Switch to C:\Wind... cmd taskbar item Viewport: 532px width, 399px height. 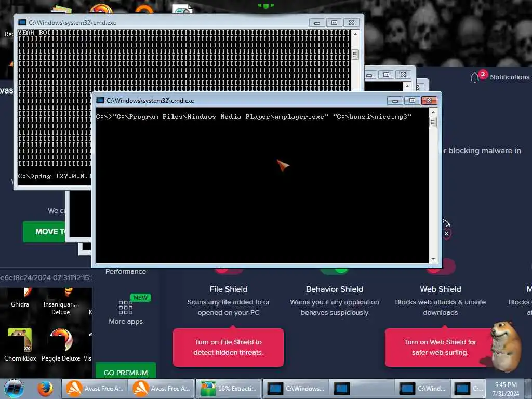(x=422, y=389)
